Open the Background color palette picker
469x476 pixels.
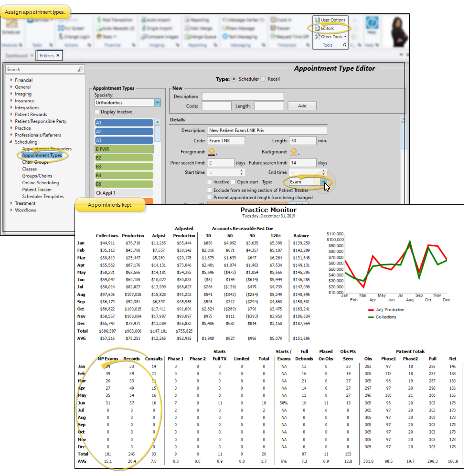[x=294, y=152]
